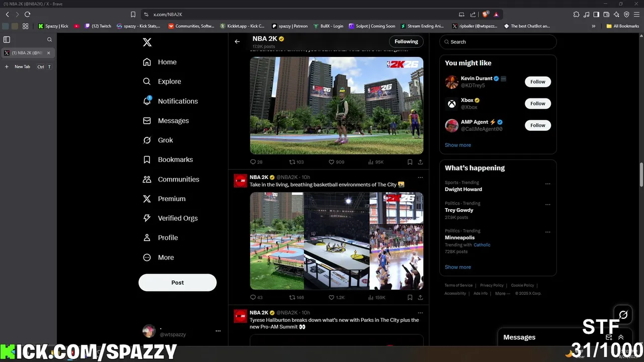Click Privacy Policy footer link
The width and height of the screenshot is (644, 362).
(492, 286)
